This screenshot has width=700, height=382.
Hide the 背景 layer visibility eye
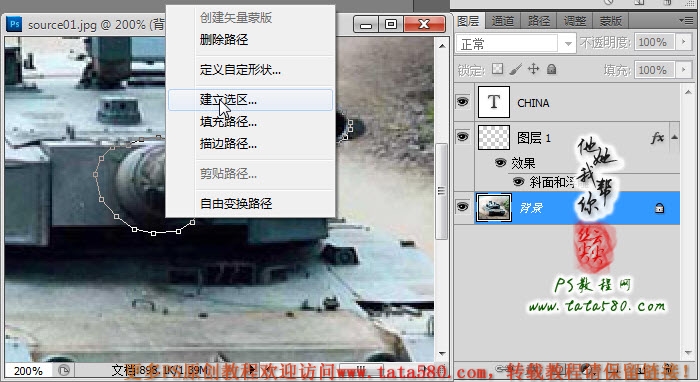(462, 207)
